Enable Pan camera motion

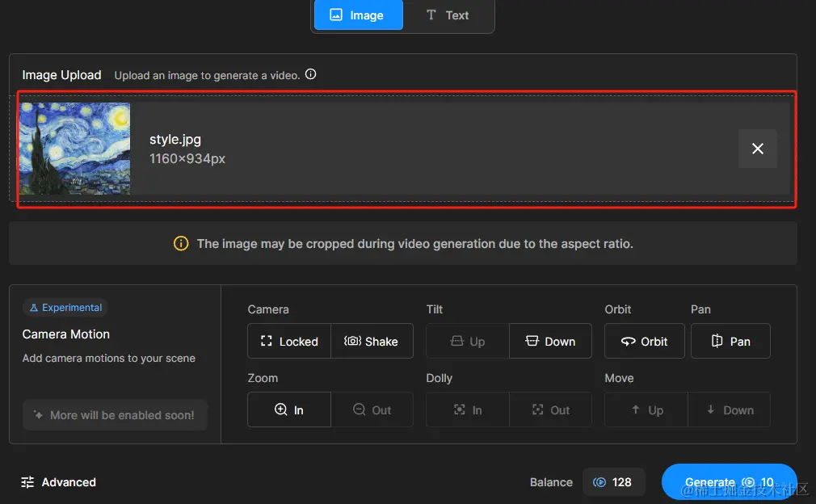tap(730, 341)
